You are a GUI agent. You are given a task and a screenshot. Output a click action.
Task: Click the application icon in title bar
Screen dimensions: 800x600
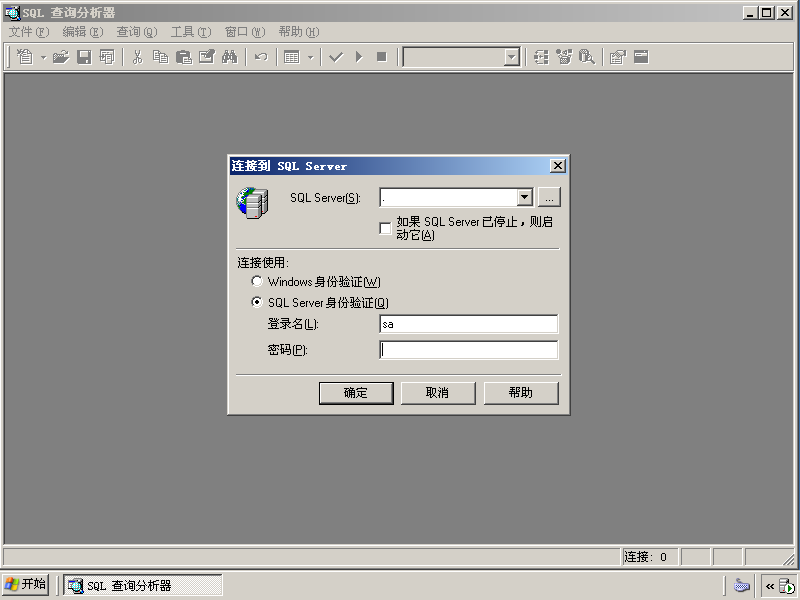coord(12,12)
